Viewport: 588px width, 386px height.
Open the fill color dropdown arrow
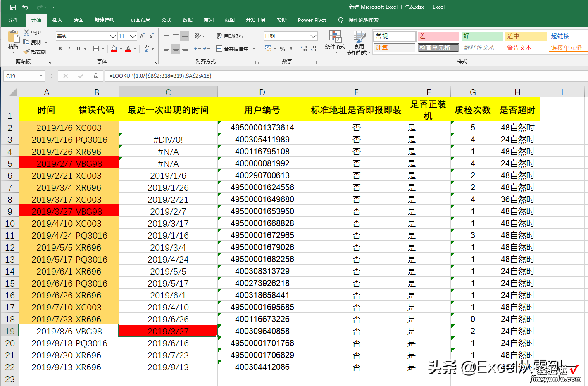point(121,49)
